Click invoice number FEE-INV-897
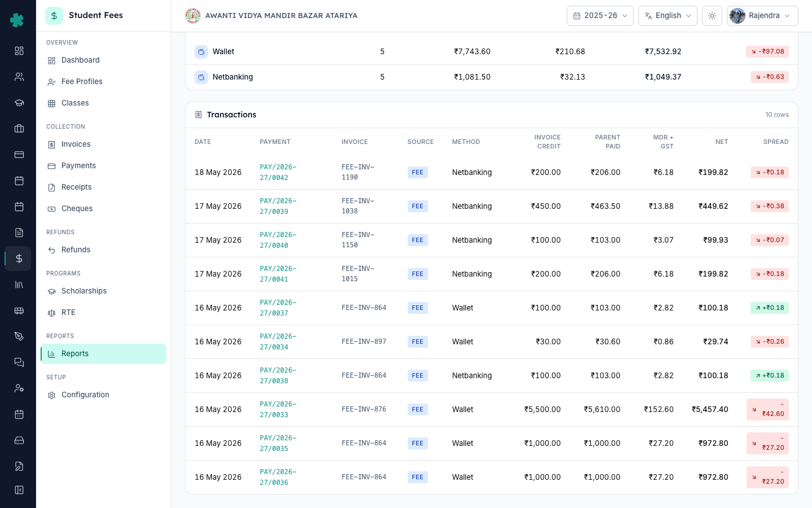Viewport: 812px width, 508px height. point(364,341)
